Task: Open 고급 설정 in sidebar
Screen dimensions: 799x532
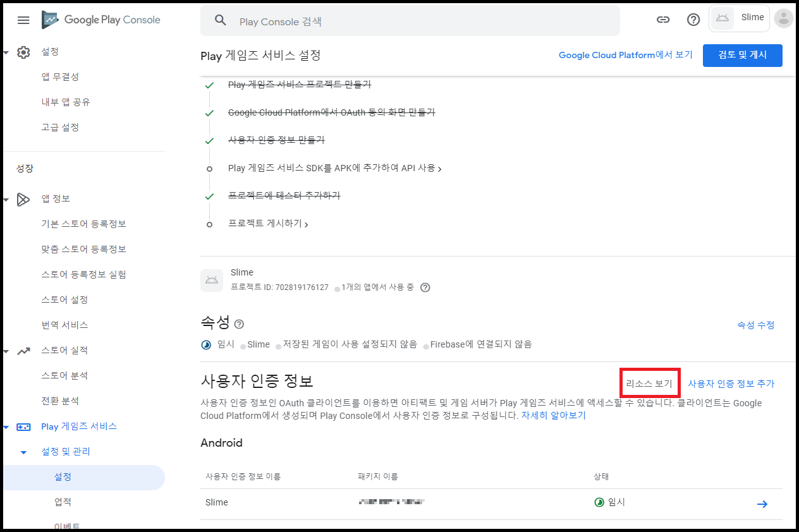Action: tap(60, 127)
